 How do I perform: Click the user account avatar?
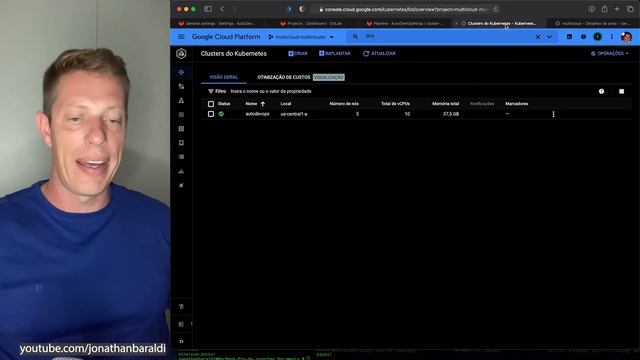(x=626, y=37)
